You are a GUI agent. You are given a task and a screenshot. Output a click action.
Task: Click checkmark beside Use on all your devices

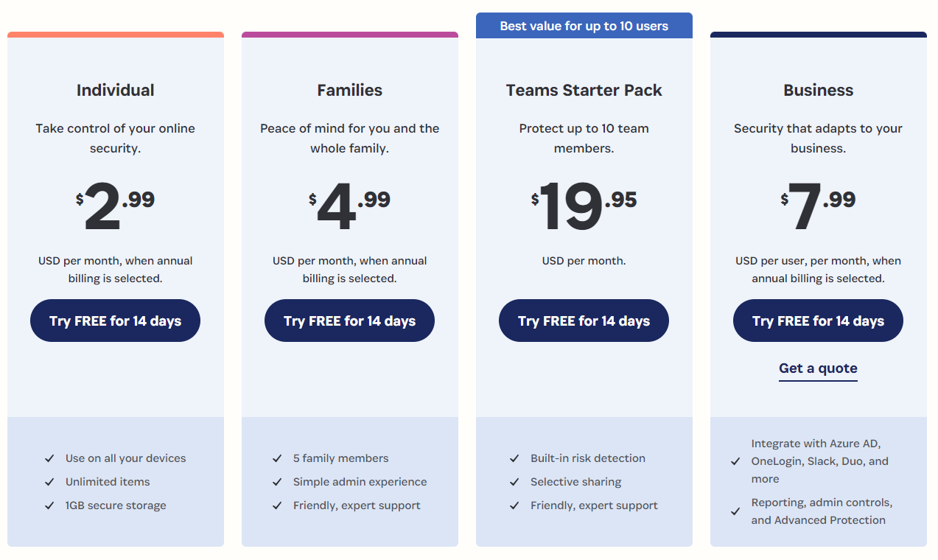pyautogui.click(x=49, y=458)
